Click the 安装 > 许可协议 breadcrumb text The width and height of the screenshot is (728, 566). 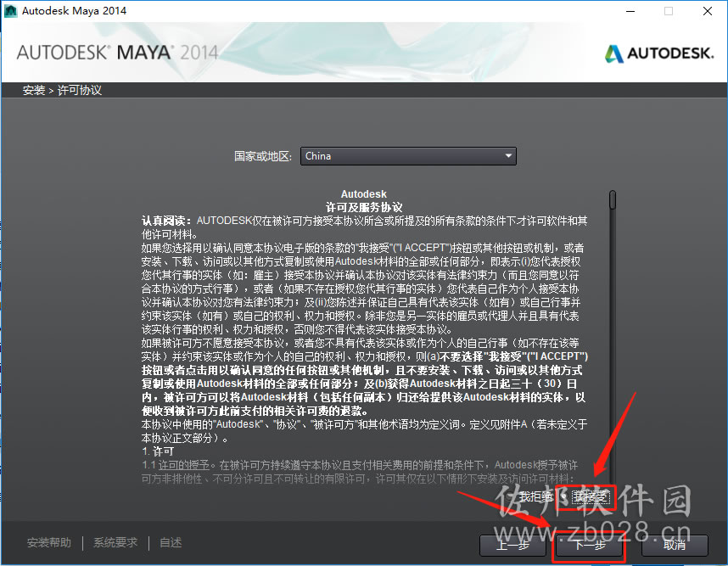coord(62,90)
